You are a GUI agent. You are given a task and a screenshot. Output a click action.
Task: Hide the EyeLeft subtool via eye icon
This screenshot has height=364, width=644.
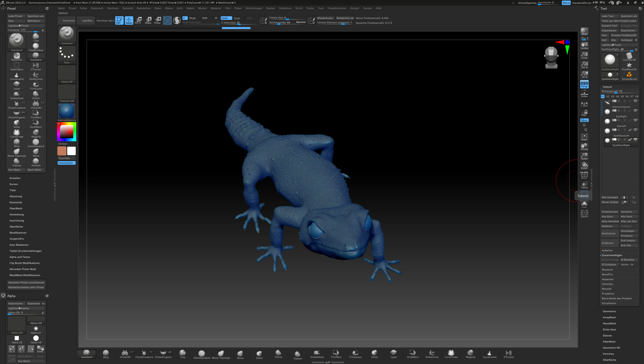(635, 120)
